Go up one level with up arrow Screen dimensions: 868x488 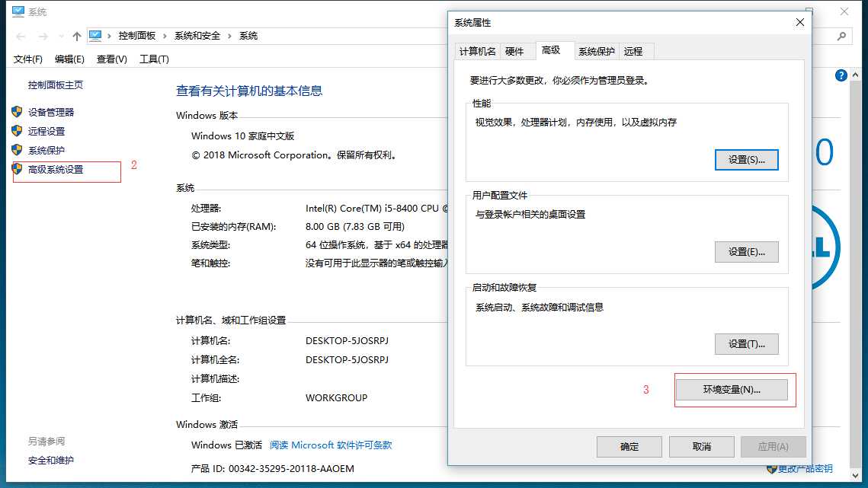(77, 36)
